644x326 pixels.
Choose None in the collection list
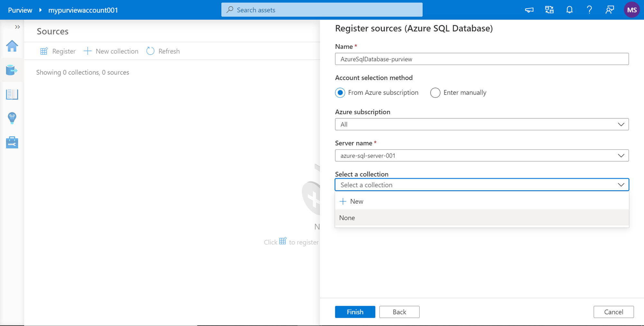tap(347, 218)
